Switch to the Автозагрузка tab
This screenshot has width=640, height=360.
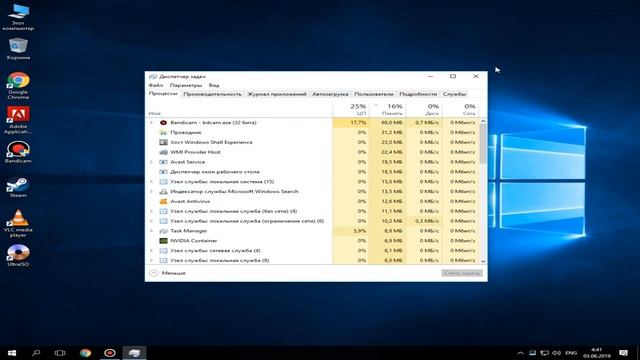tap(330, 94)
